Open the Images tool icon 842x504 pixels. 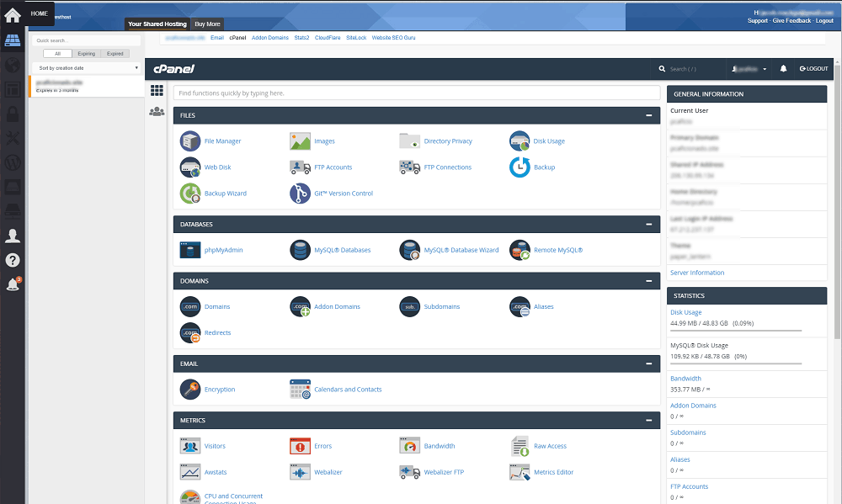(x=301, y=141)
